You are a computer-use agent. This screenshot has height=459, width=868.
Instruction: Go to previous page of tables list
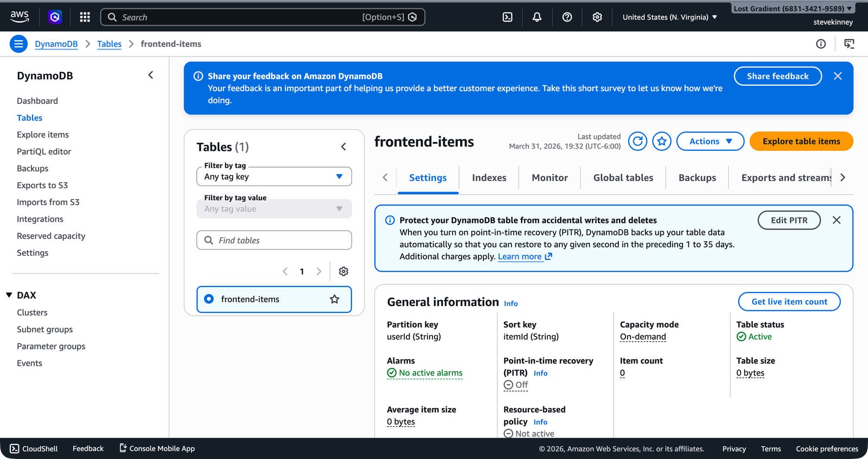285,271
